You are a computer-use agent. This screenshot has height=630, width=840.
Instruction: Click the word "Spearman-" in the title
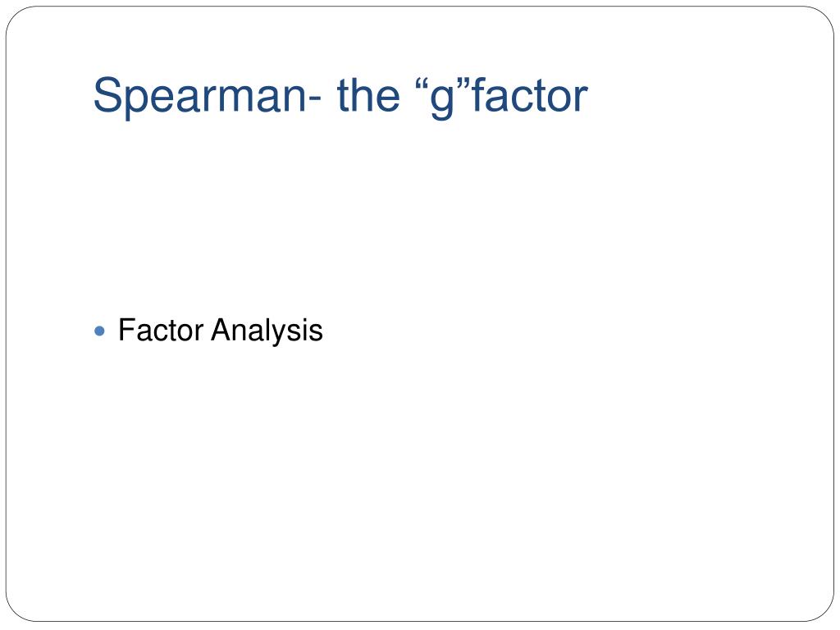(208, 97)
